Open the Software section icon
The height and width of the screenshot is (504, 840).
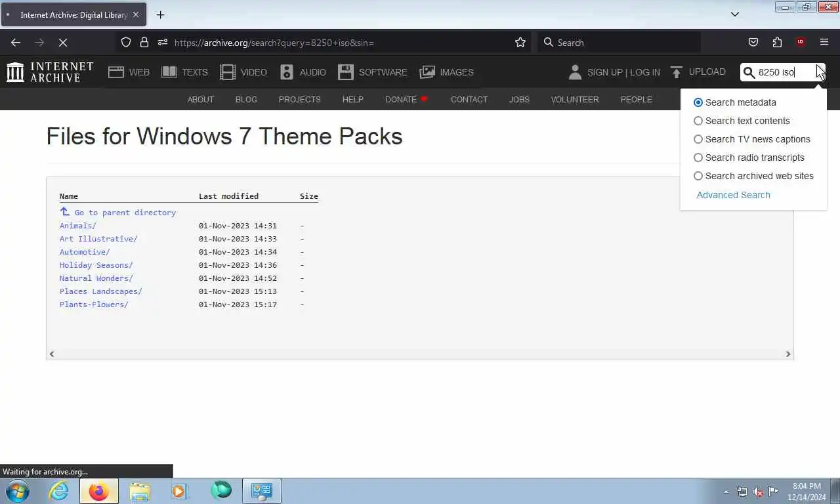point(346,72)
